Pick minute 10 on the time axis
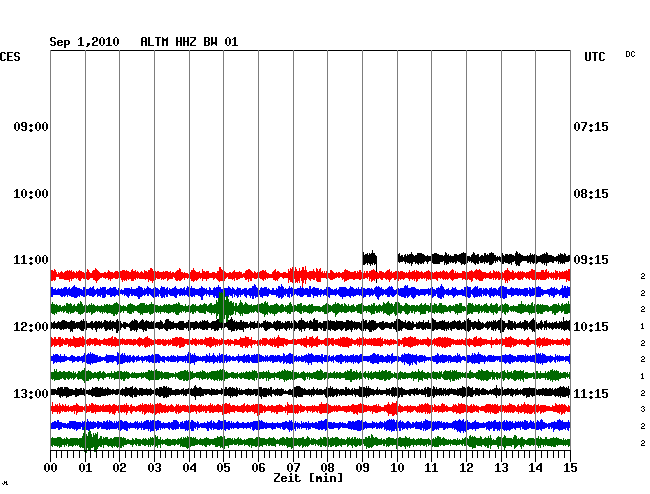Screen dimensions: 650x494 tap(397, 467)
